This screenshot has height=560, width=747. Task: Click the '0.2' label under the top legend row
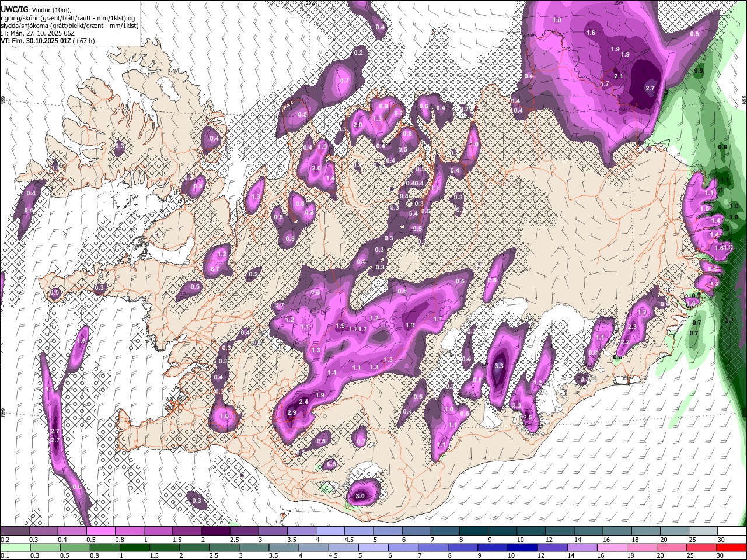[5, 540]
